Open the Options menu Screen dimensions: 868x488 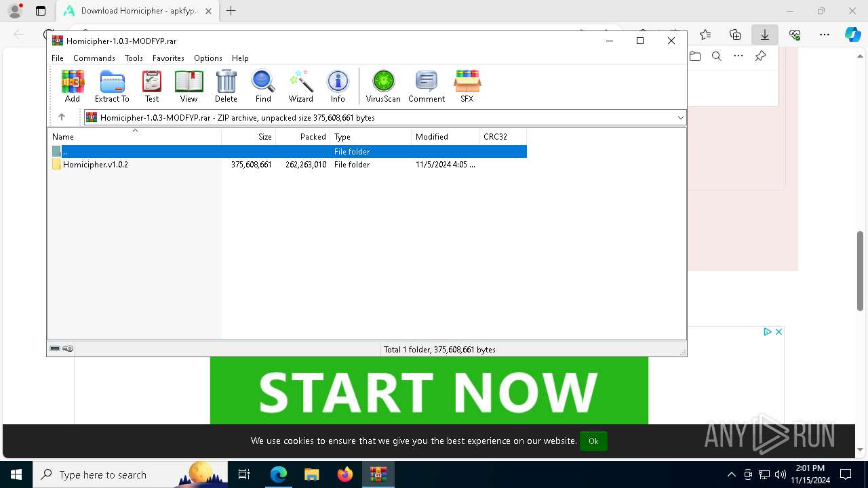click(x=208, y=58)
